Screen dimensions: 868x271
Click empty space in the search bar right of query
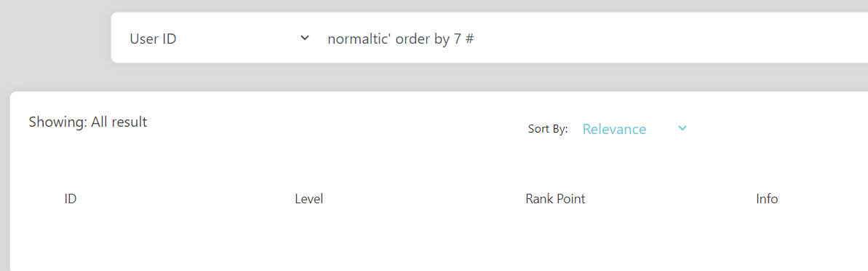point(664,39)
